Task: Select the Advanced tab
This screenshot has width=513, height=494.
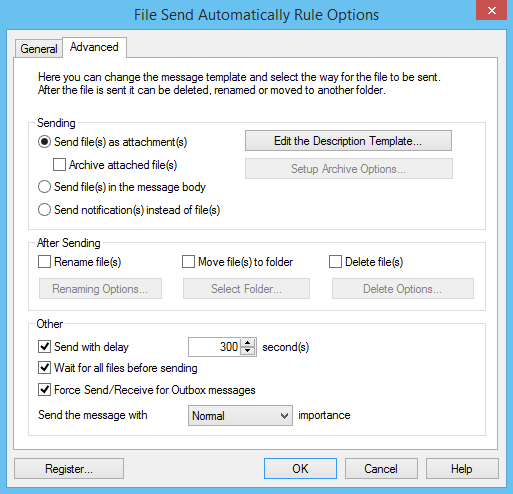Action: tap(94, 47)
